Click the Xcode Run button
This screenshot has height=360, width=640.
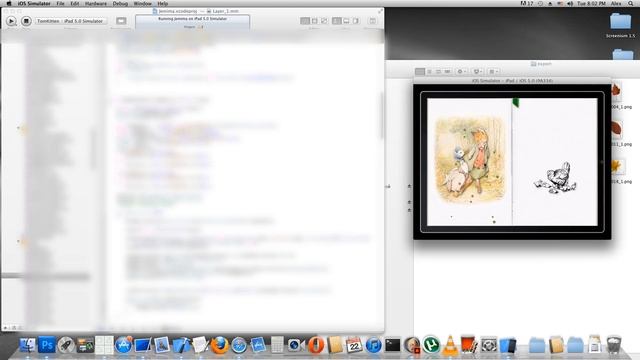[x=11, y=21]
